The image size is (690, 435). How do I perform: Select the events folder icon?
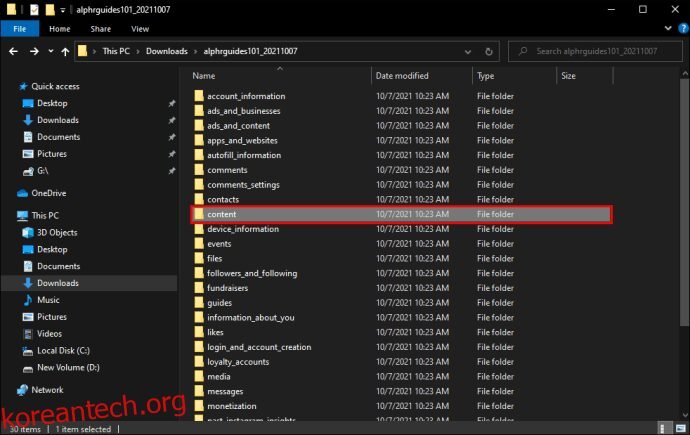(x=199, y=244)
